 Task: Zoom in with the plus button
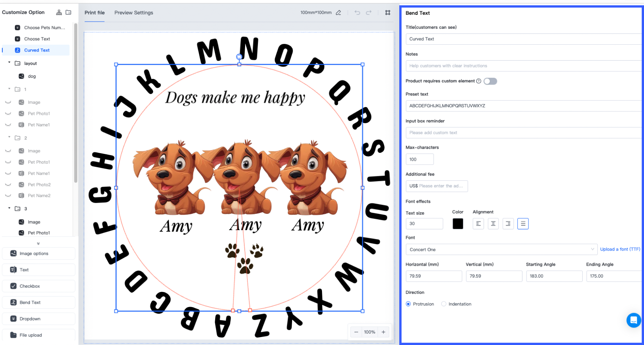pos(383,332)
